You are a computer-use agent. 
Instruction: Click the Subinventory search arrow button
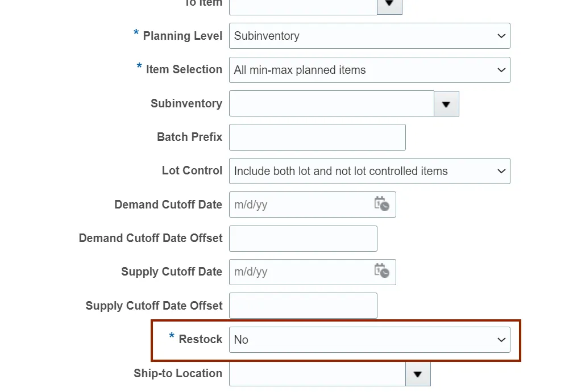tap(446, 104)
